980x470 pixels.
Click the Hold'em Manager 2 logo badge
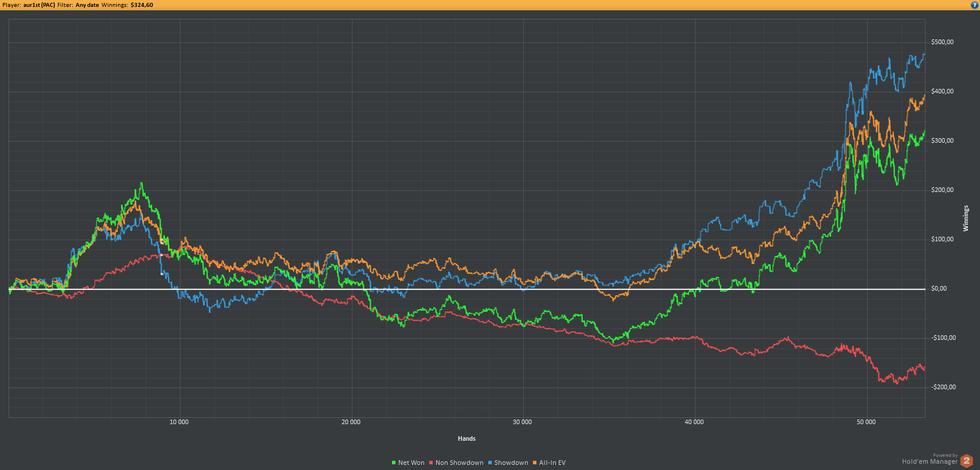tap(967, 460)
